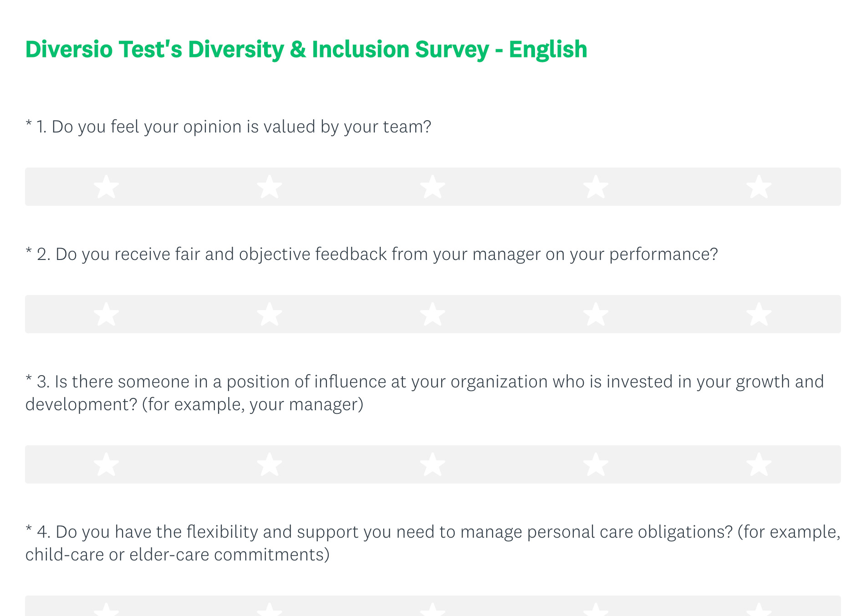Select the first star for manager feedback question
The image size is (866, 616).
107,314
